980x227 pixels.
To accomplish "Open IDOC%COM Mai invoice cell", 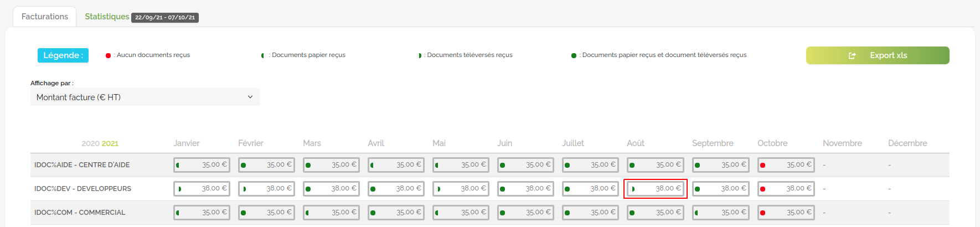I will pos(461,213).
